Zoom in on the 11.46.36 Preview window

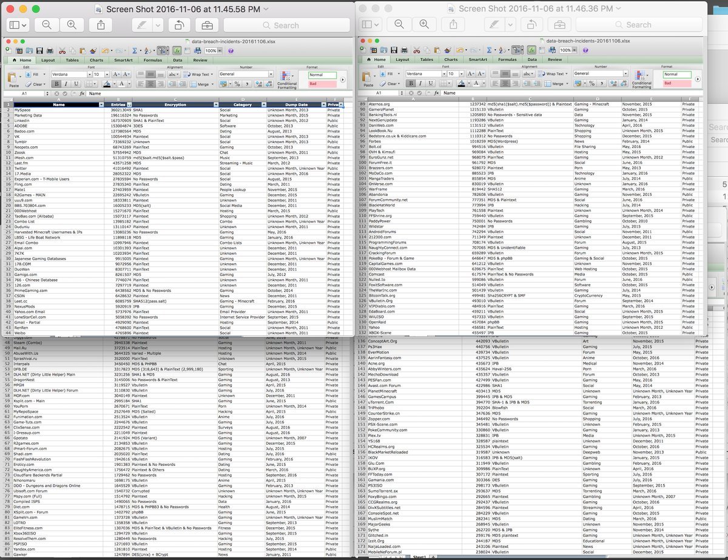(x=423, y=24)
